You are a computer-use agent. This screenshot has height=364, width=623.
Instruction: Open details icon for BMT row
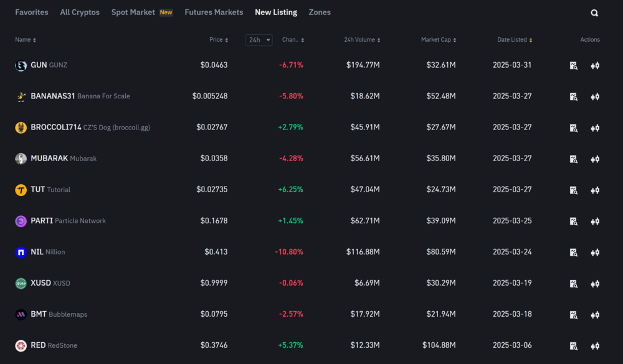pos(573,315)
